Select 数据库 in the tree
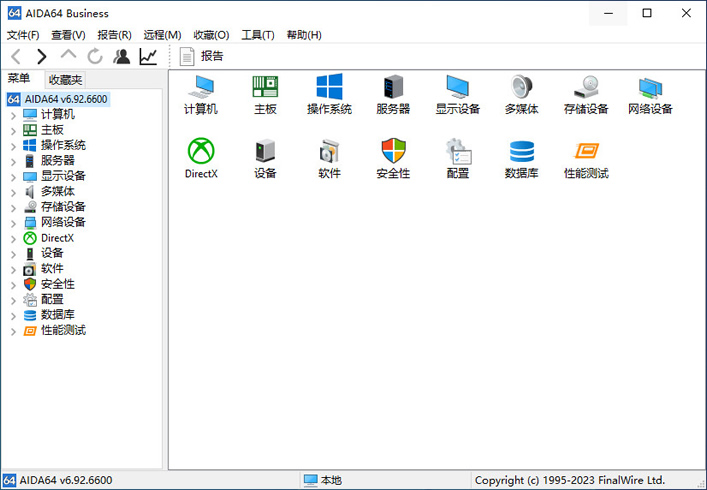Viewport: 707px width, 490px height. tap(58, 315)
